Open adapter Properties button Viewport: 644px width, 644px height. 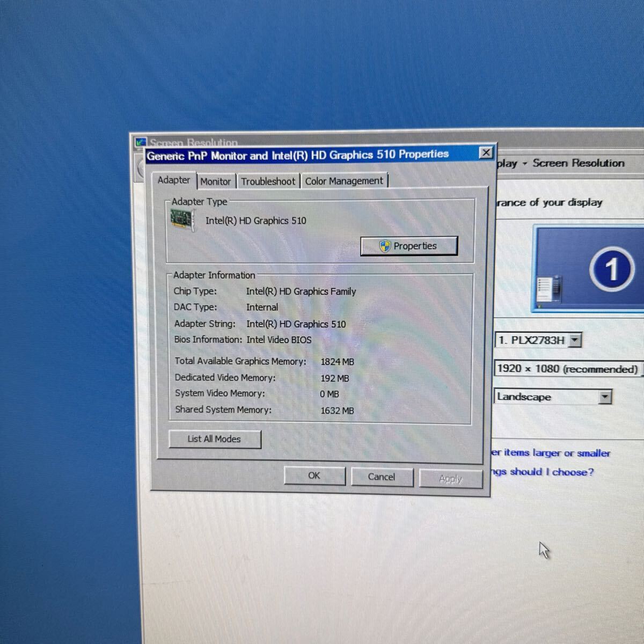click(409, 246)
